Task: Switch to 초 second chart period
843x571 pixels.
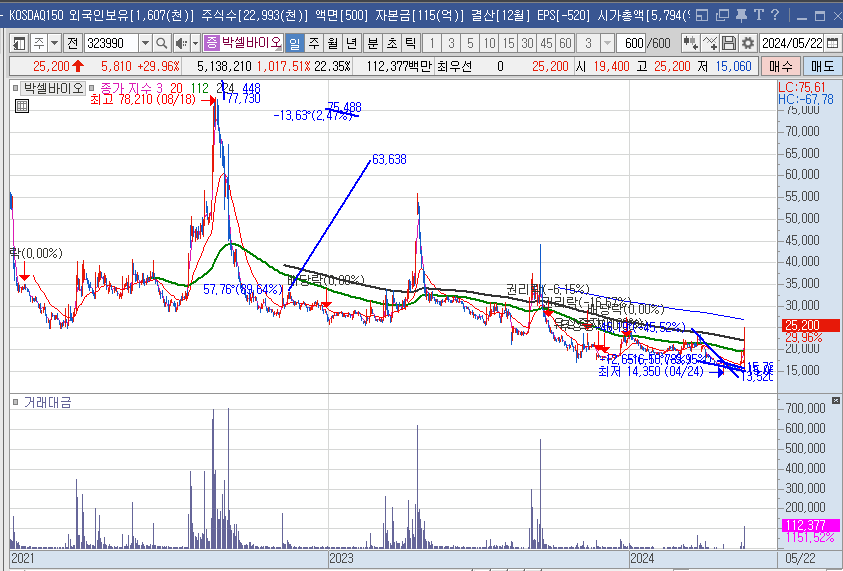Action: (391, 42)
